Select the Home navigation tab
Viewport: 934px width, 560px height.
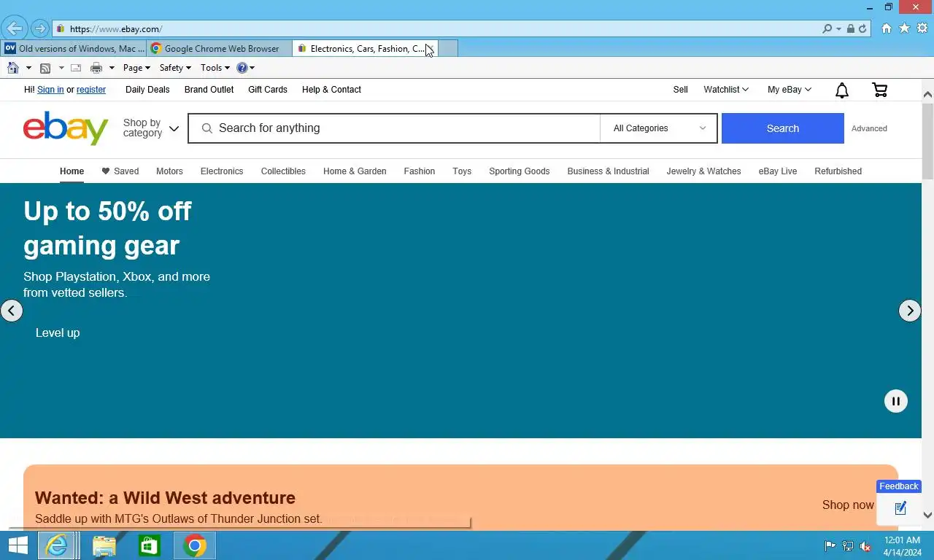coord(72,171)
